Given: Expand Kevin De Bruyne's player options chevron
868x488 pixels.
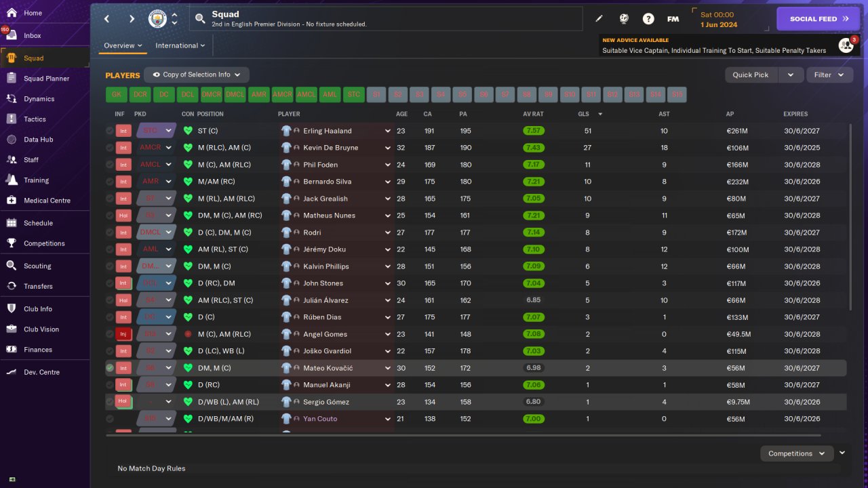Looking at the screenshot, I should pyautogui.click(x=388, y=148).
